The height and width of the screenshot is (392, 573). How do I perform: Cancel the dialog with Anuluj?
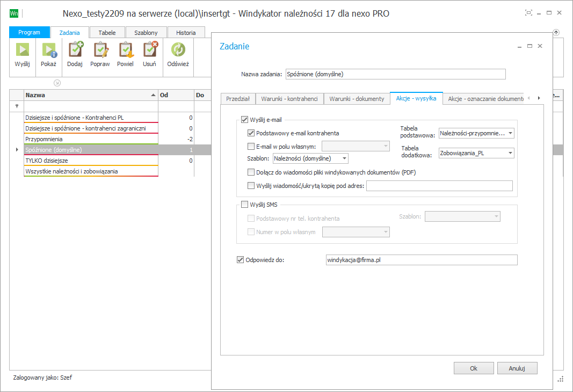pyautogui.click(x=517, y=368)
